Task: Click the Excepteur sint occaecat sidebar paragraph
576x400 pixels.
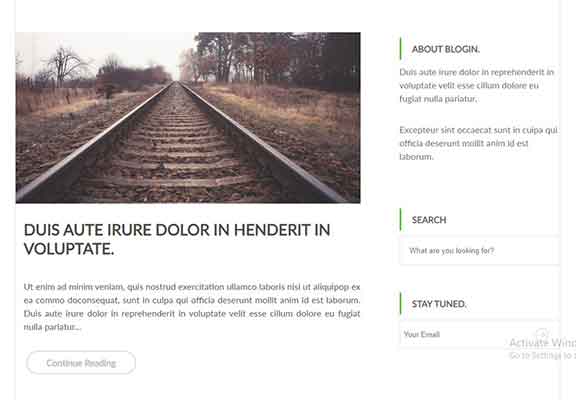Action: click(x=478, y=143)
